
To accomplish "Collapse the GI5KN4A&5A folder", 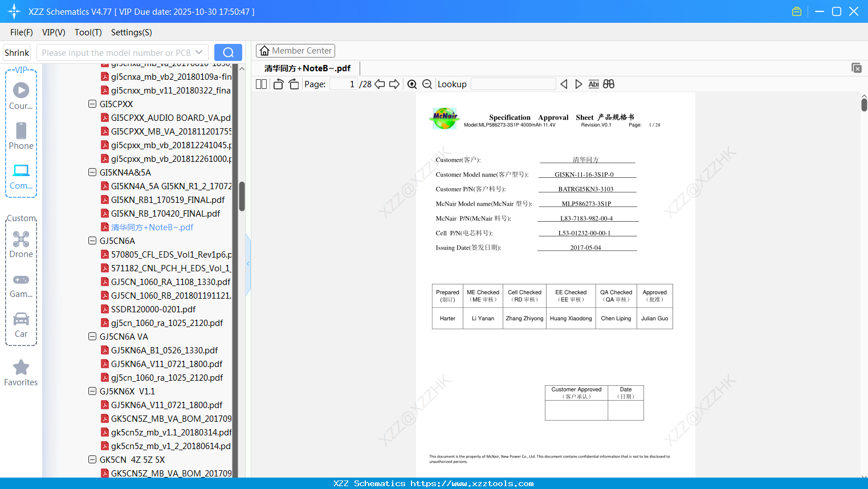I will click(92, 172).
